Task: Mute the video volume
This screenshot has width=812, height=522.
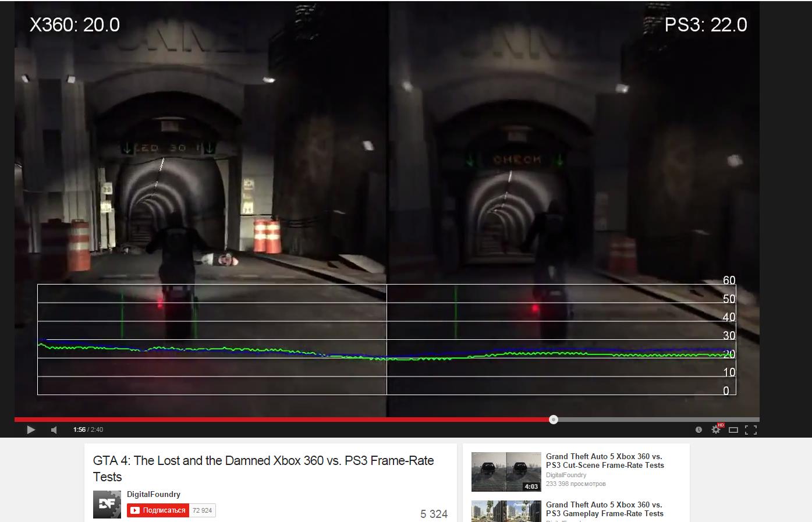Action: 54,429
